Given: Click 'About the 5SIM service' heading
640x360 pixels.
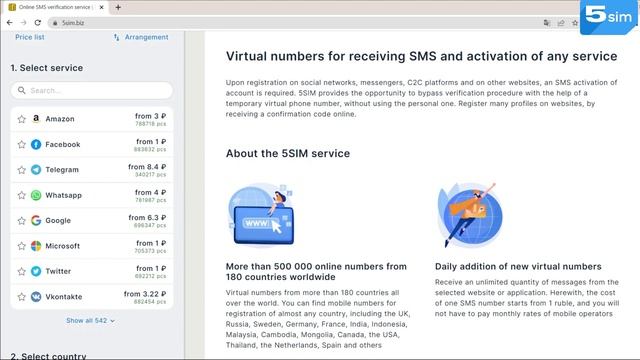Looking at the screenshot, I should pos(288,153).
